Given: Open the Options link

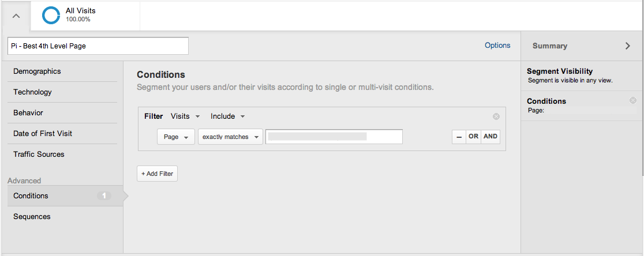Looking at the screenshot, I should [x=497, y=46].
